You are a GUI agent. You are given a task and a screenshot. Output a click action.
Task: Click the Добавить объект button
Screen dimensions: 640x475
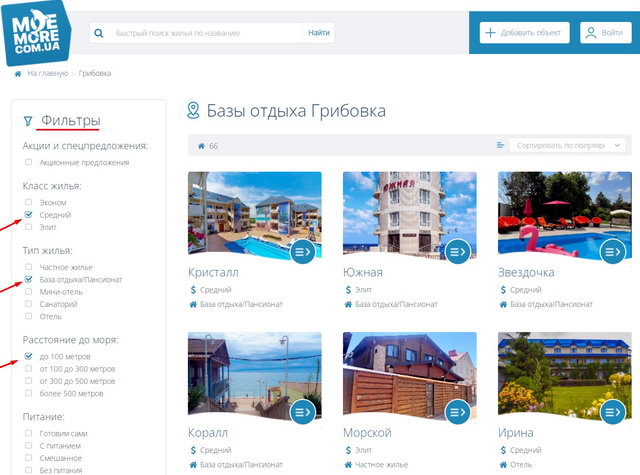[x=524, y=33]
